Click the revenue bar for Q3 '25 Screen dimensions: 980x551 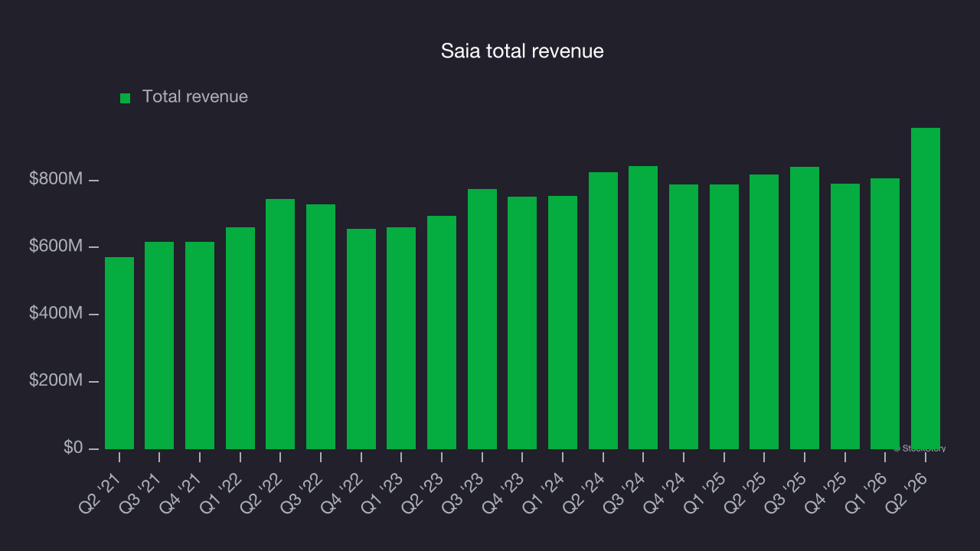[x=805, y=308]
